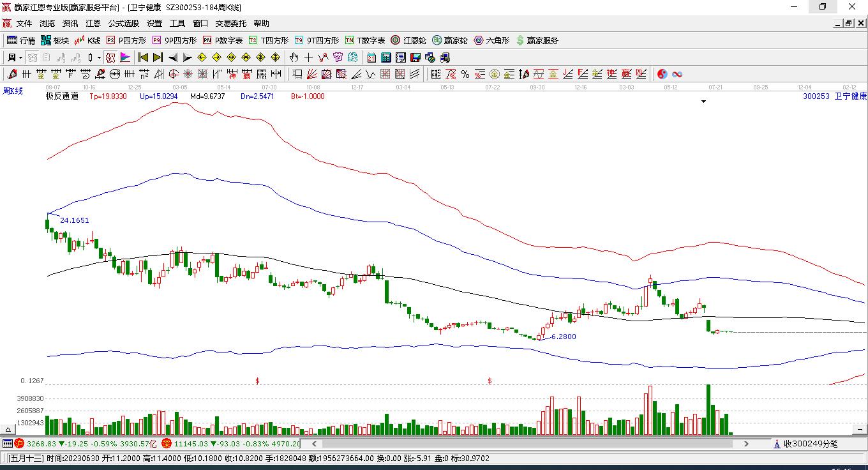Open the 文件 menu

[x=24, y=24]
